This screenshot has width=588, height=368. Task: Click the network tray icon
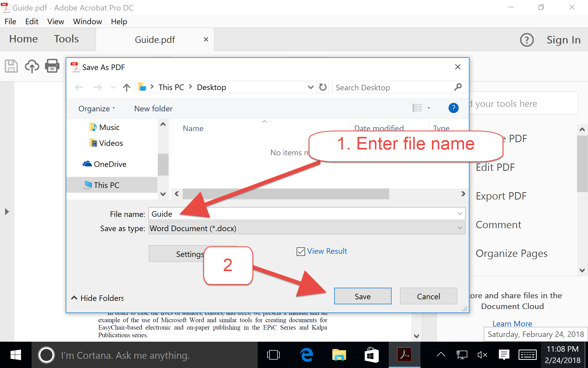[462, 355]
